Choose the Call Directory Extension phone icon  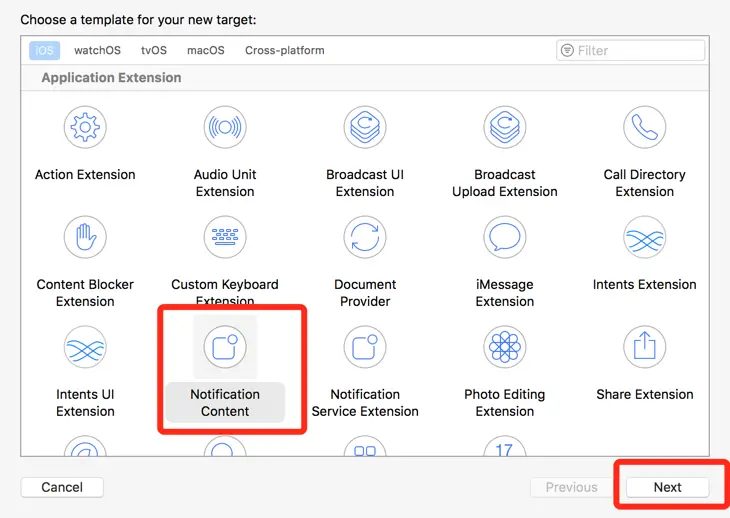point(645,127)
